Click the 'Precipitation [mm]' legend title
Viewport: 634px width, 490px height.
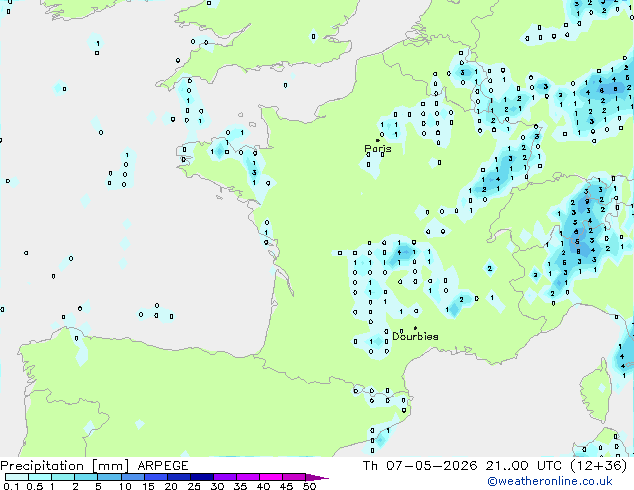65,466
